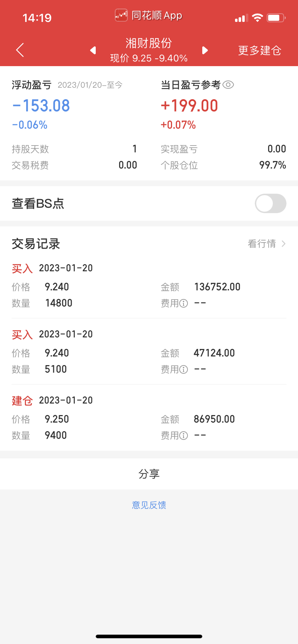
Task: Open 看行情 chevron link
Action: [284, 244]
